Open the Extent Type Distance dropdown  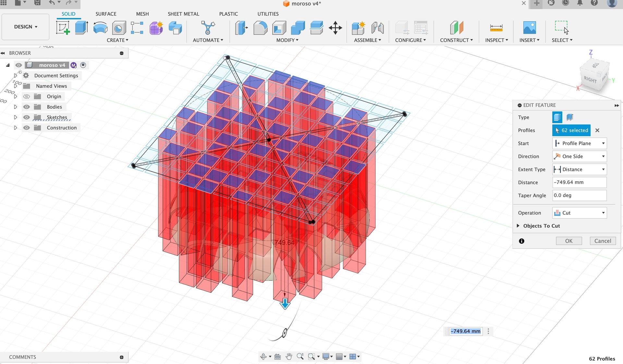pyautogui.click(x=579, y=170)
